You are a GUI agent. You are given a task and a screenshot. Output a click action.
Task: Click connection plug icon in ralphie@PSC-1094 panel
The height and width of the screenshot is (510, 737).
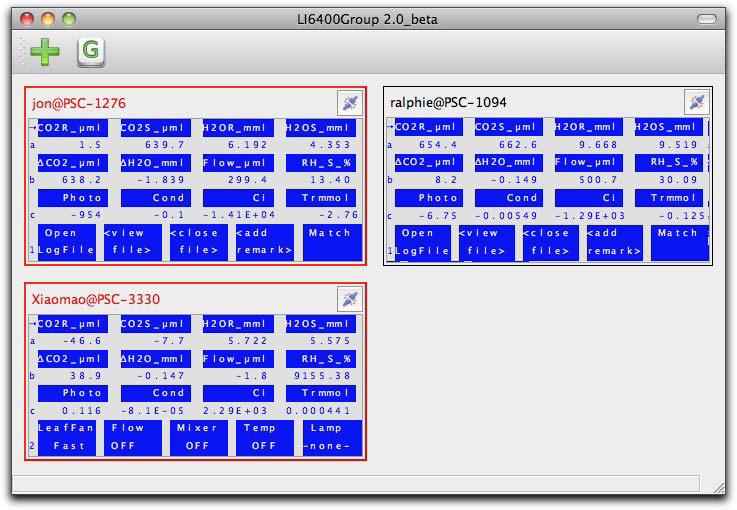697,102
